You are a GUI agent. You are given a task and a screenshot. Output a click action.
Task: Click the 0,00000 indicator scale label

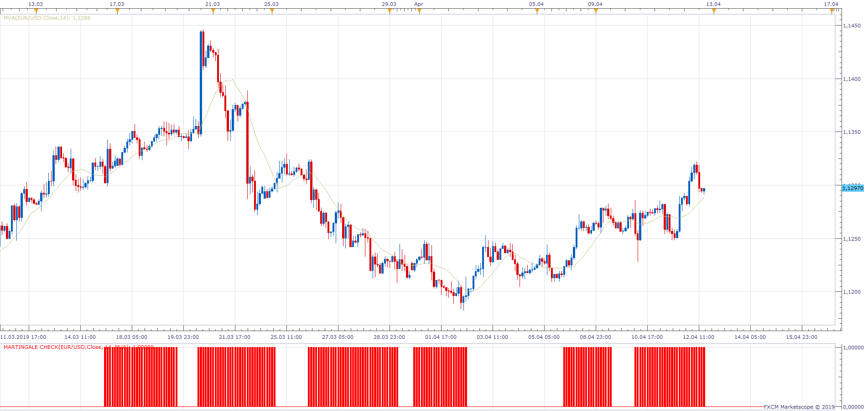pos(853,407)
